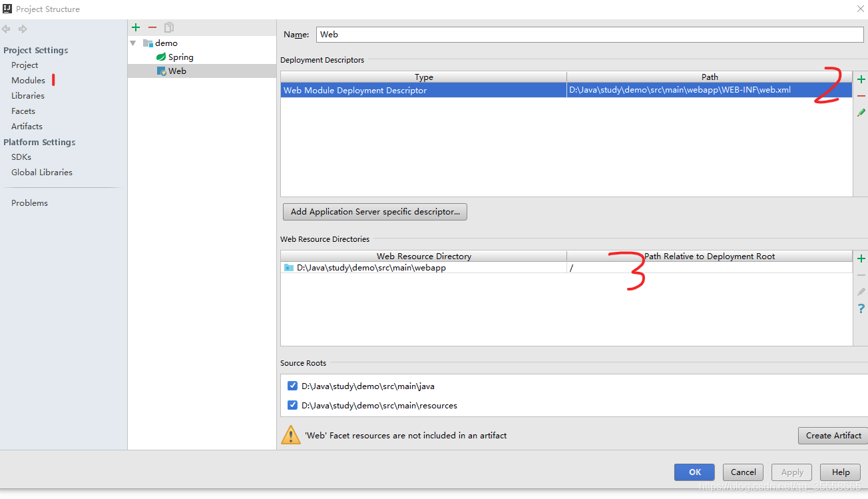Select the Spring facet in the module tree
The height and width of the screenshot is (499, 868).
[179, 57]
